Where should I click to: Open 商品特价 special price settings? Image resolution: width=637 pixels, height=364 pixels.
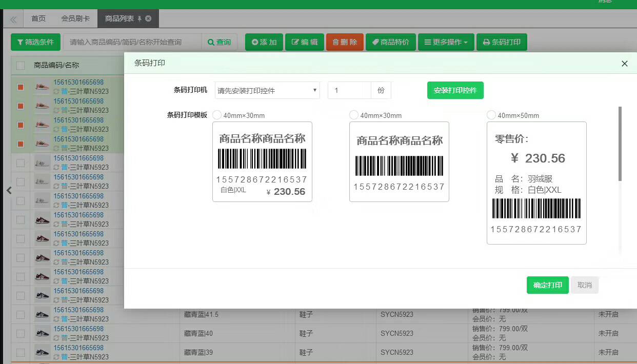pyautogui.click(x=391, y=42)
